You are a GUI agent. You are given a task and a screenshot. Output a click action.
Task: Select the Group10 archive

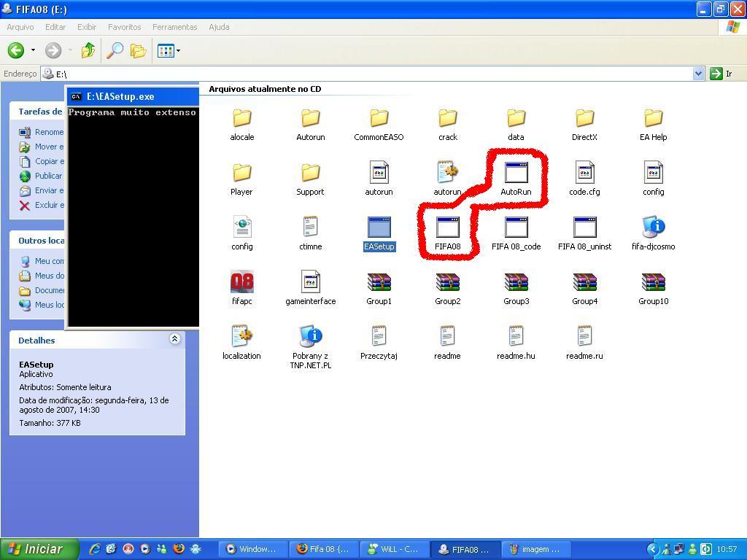pyautogui.click(x=653, y=289)
